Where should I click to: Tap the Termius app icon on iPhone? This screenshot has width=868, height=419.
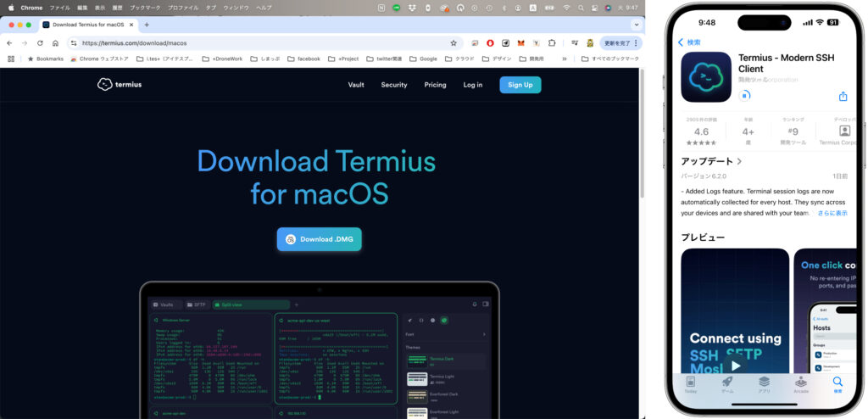(706, 77)
